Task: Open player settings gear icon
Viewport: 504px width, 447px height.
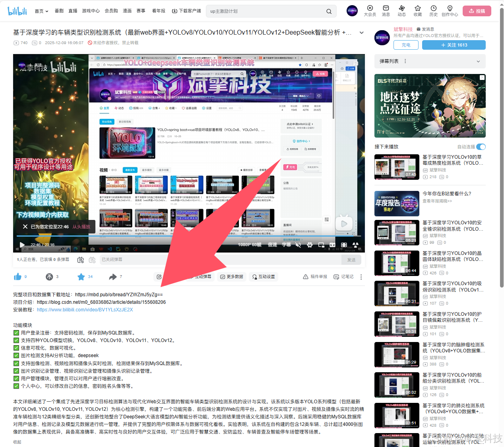Action: pyautogui.click(x=310, y=245)
